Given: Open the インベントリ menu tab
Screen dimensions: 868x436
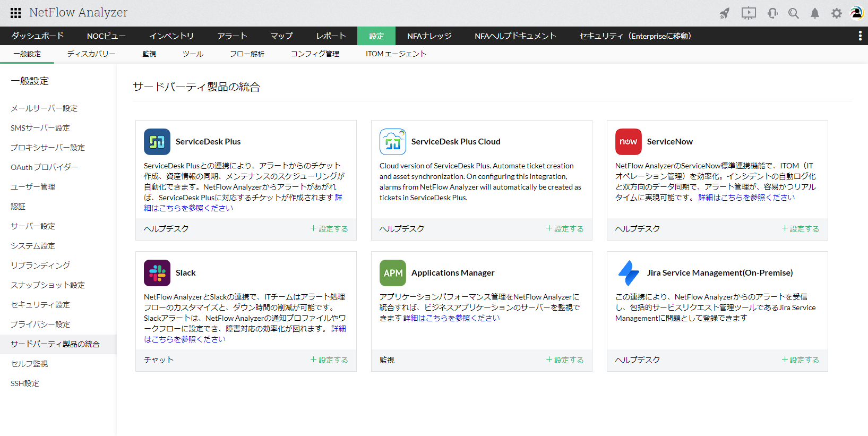Looking at the screenshot, I should point(171,36).
